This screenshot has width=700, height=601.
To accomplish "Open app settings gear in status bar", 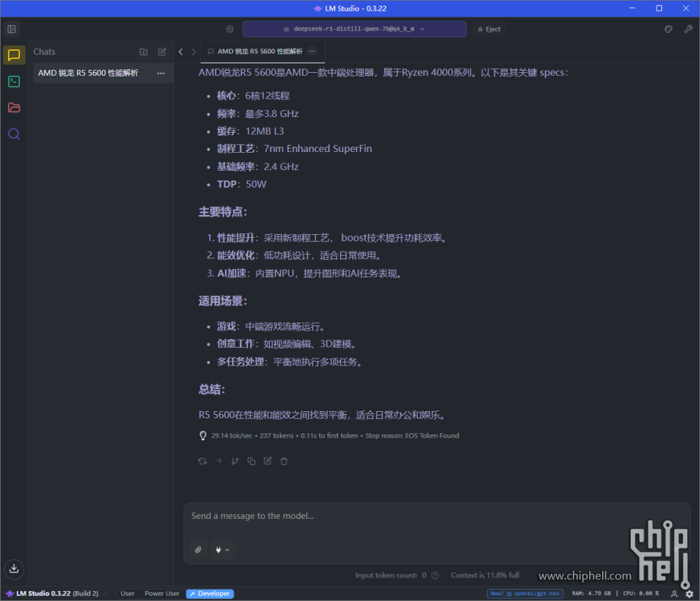I will [x=689, y=594].
